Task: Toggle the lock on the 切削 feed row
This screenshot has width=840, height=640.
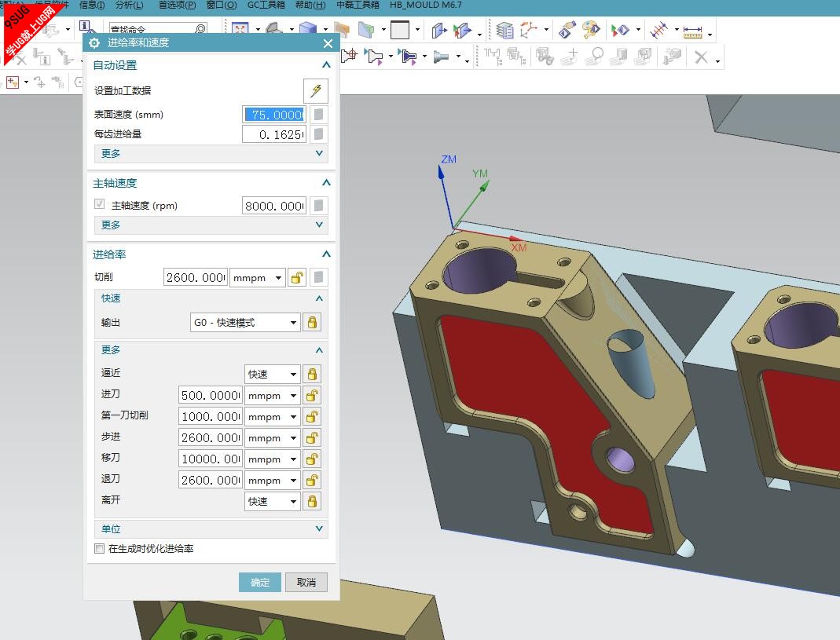Action: (x=297, y=277)
